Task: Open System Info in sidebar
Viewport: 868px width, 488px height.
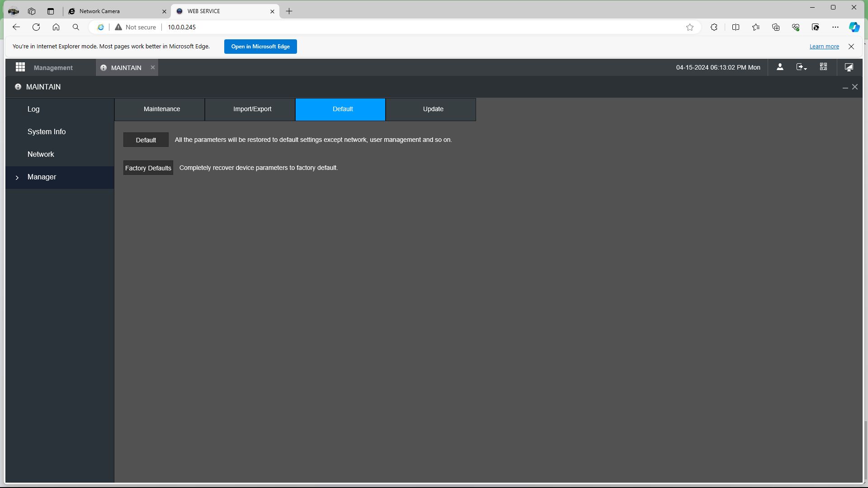Action: (x=60, y=132)
